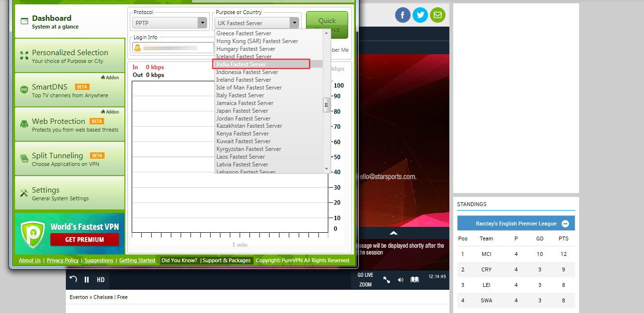Select Jamaica Fastest Server
Image resolution: width=644 pixels, height=313 pixels.
(x=269, y=103)
